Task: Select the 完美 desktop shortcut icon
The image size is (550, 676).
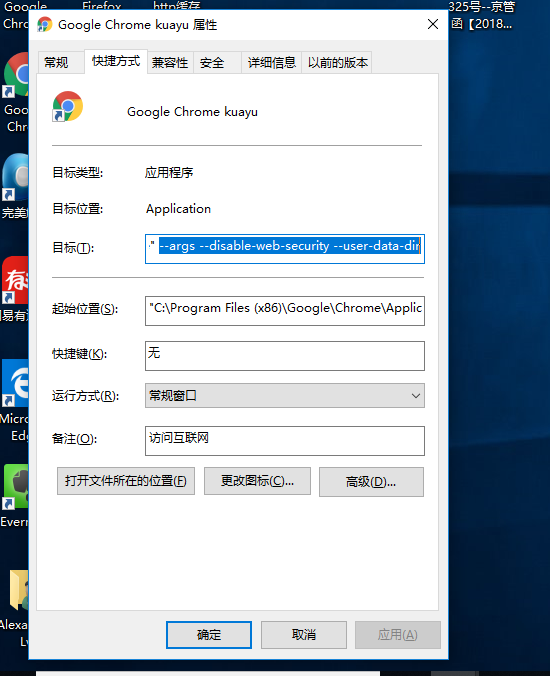Action: pos(15,177)
